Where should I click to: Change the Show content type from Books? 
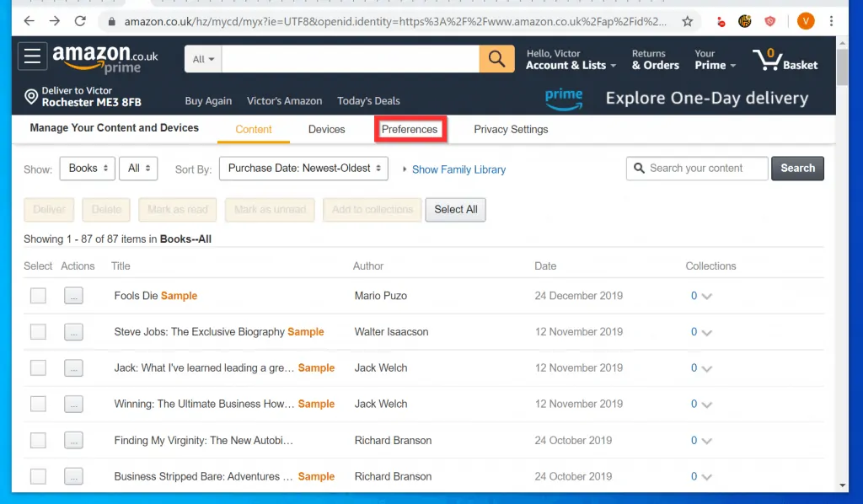[87, 168]
